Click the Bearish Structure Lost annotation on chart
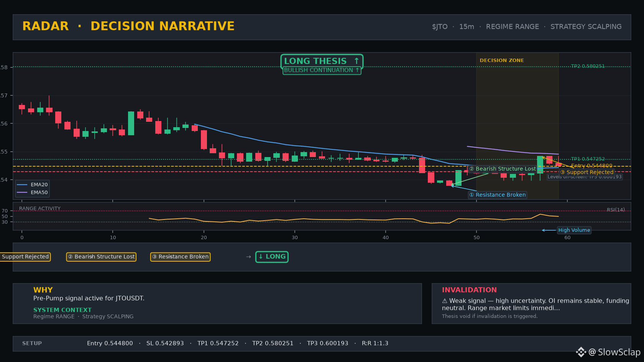The image size is (644, 362). pos(503,169)
